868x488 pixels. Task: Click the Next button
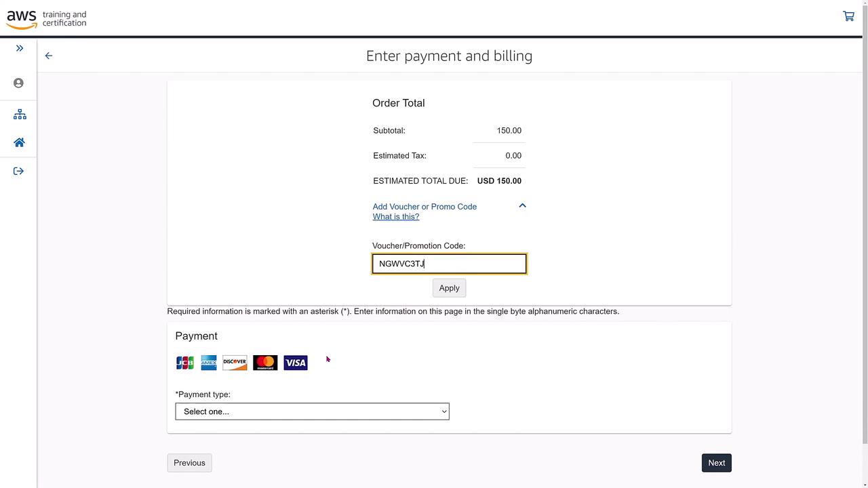pos(716,463)
